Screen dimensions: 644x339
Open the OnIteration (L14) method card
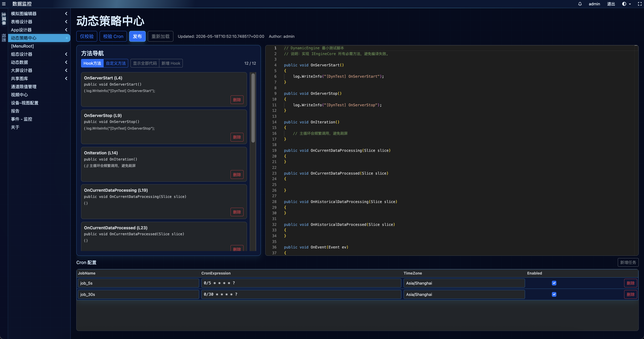click(164, 164)
